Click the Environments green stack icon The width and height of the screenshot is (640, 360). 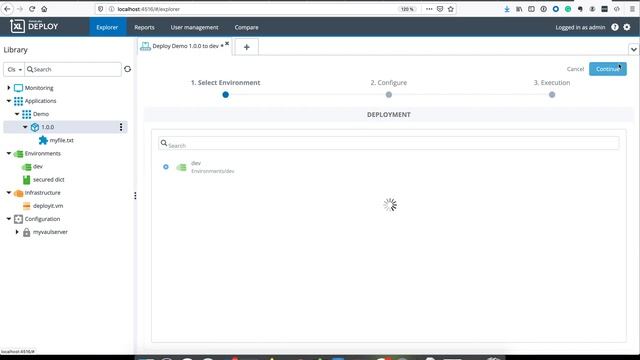(x=18, y=153)
